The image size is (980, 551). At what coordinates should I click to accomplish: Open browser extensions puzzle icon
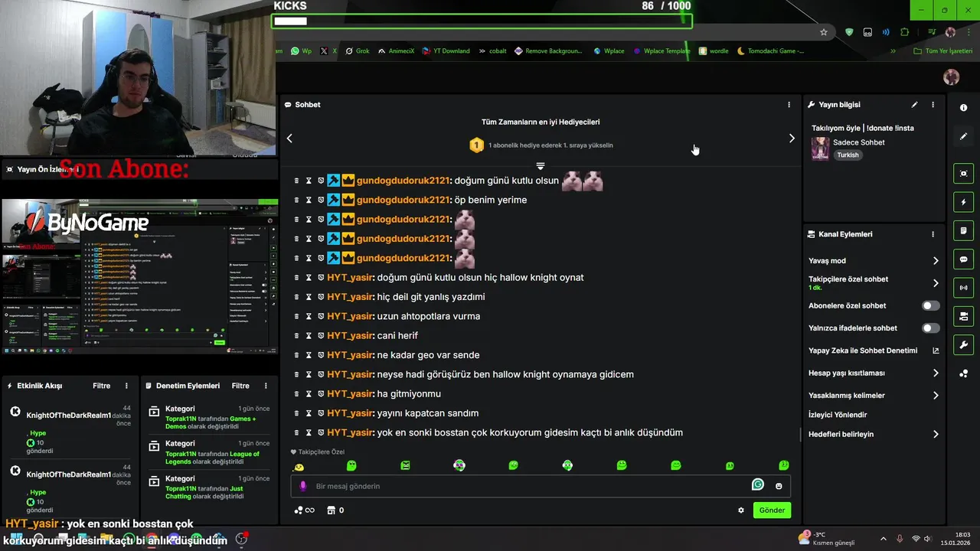(x=905, y=32)
